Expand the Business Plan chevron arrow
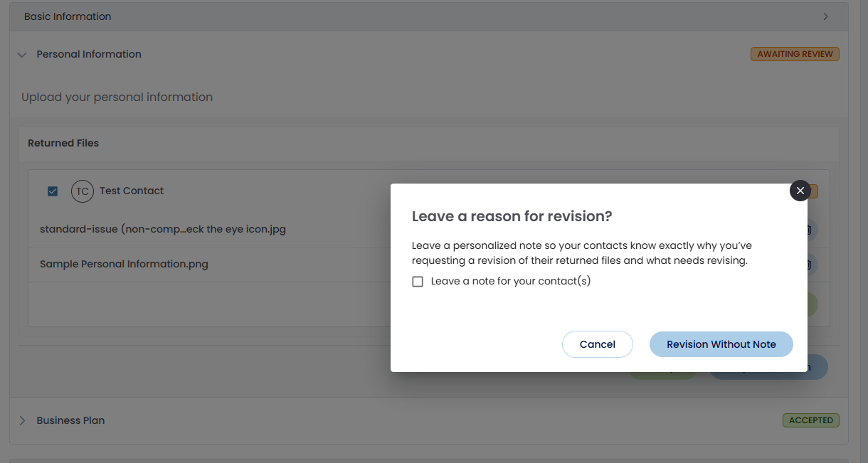The width and height of the screenshot is (868, 463). click(x=21, y=420)
